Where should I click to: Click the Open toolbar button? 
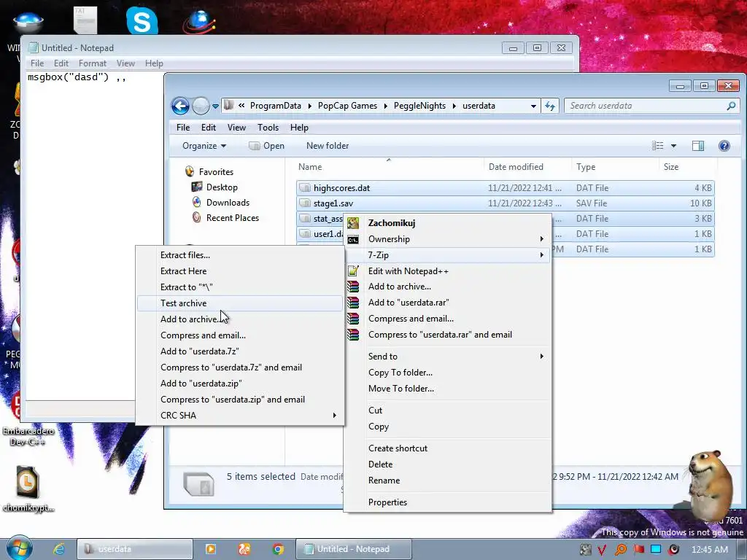click(266, 146)
